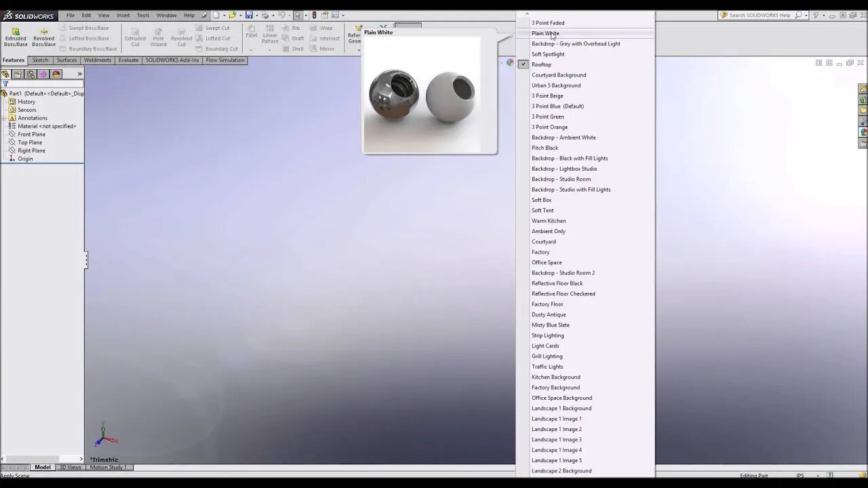Choose the Traffic Lights scene
Image resolution: width=868 pixels, height=488 pixels.
[x=586, y=367]
